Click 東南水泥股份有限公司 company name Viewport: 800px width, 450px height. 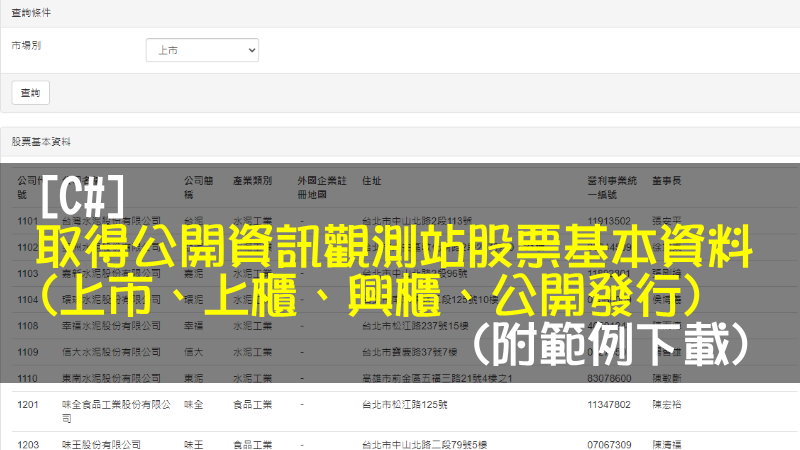pos(111,379)
